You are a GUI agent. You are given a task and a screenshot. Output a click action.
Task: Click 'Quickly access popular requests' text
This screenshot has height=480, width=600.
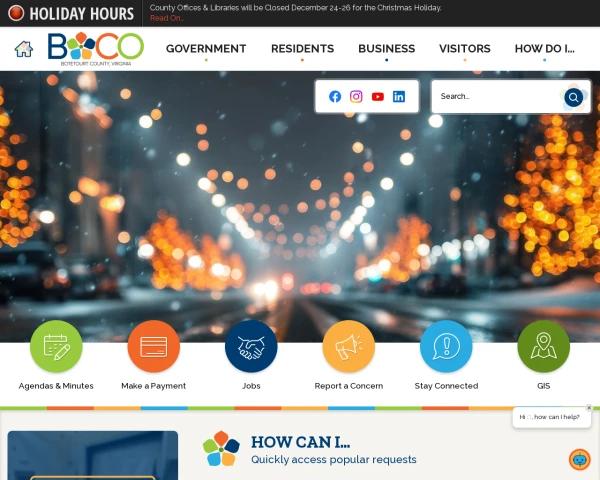click(x=334, y=459)
